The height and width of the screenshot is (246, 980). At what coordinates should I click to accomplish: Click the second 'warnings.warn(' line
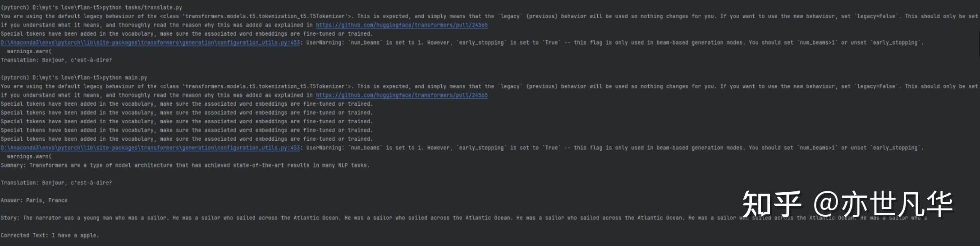tap(29, 157)
